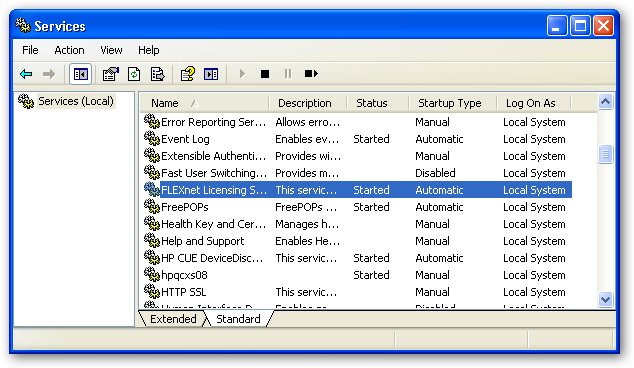Switch to the Standard tab
This screenshot has width=634, height=368.
point(238,319)
